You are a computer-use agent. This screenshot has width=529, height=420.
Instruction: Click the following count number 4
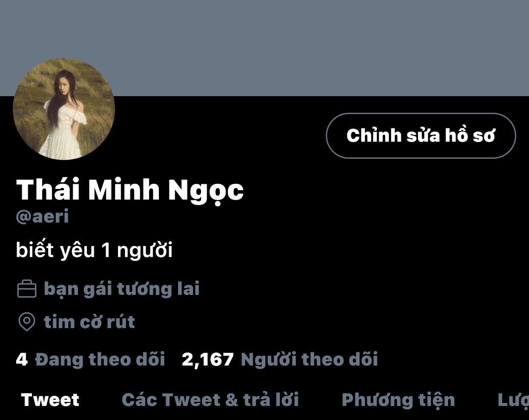(22, 360)
